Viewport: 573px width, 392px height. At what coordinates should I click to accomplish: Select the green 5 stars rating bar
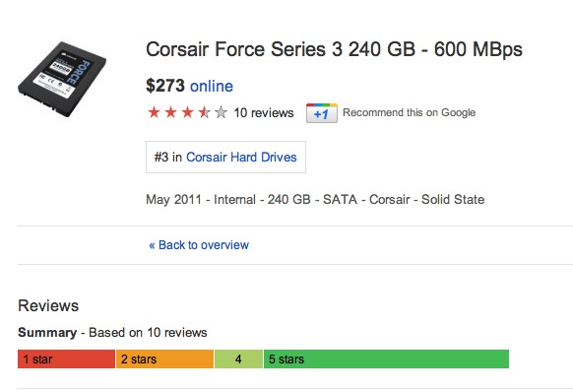pos(386,359)
